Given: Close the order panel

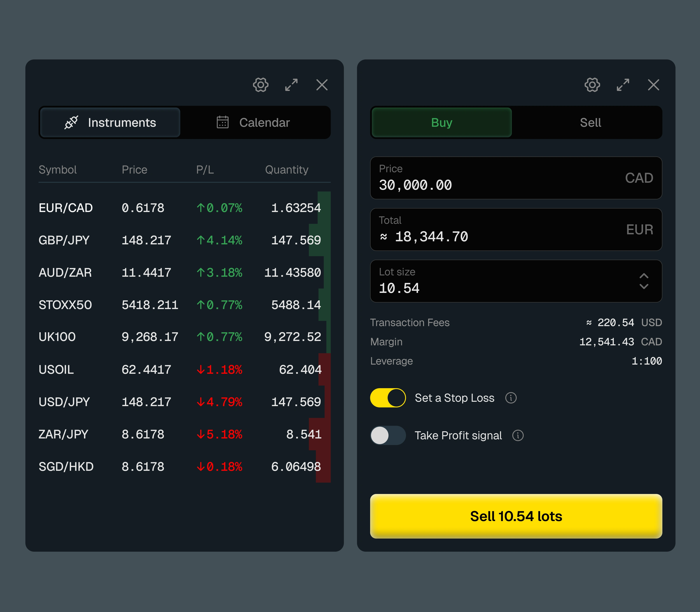Looking at the screenshot, I should coord(653,85).
